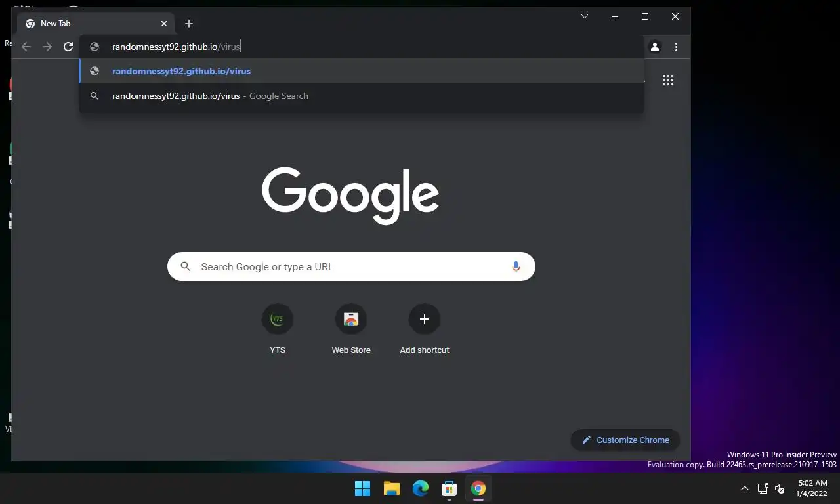Expand the hidden system tray icons chevron

(744, 488)
